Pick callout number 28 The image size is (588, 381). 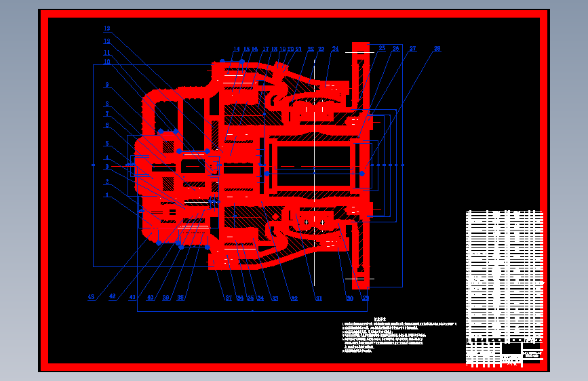click(x=437, y=48)
